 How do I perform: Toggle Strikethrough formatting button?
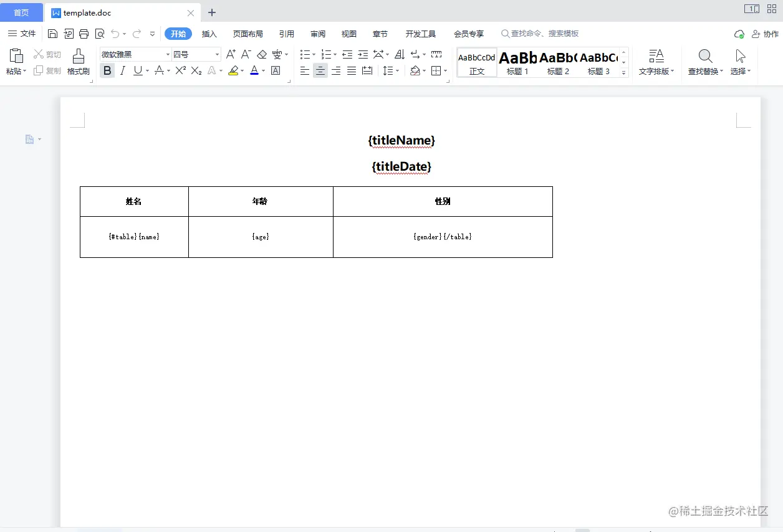(x=159, y=71)
